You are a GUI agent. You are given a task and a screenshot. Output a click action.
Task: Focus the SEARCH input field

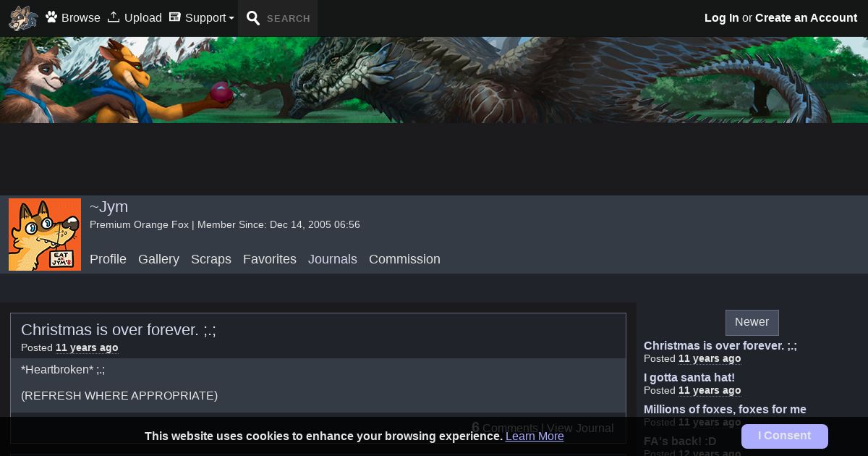click(x=289, y=19)
